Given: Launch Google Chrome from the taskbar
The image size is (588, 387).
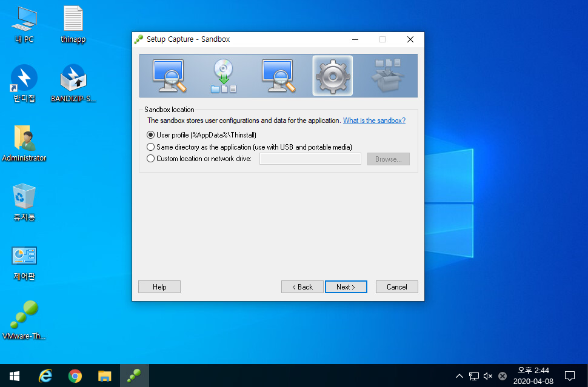Looking at the screenshot, I should (x=75, y=375).
